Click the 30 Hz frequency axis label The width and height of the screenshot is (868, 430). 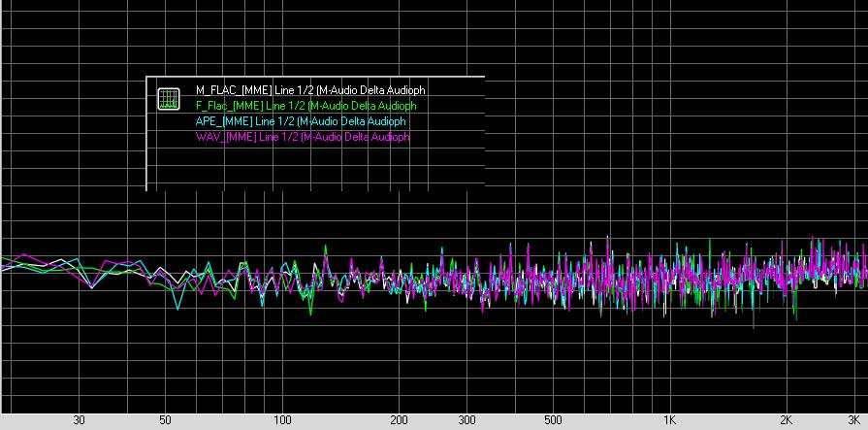pos(80,420)
